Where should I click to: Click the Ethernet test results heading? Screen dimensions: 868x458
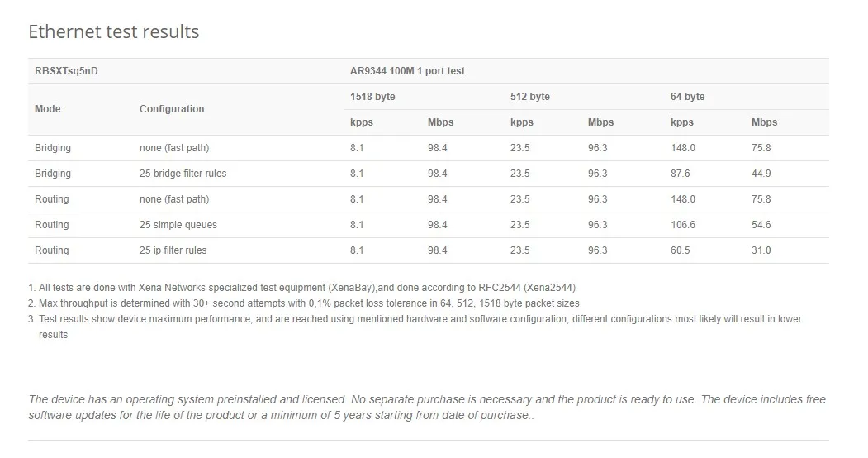pyautogui.click(x=113, y=32)
